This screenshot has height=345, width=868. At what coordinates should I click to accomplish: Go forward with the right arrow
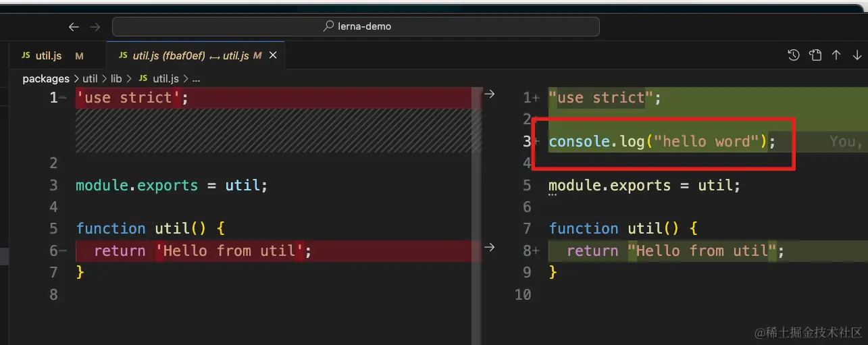tap(95, 27)
